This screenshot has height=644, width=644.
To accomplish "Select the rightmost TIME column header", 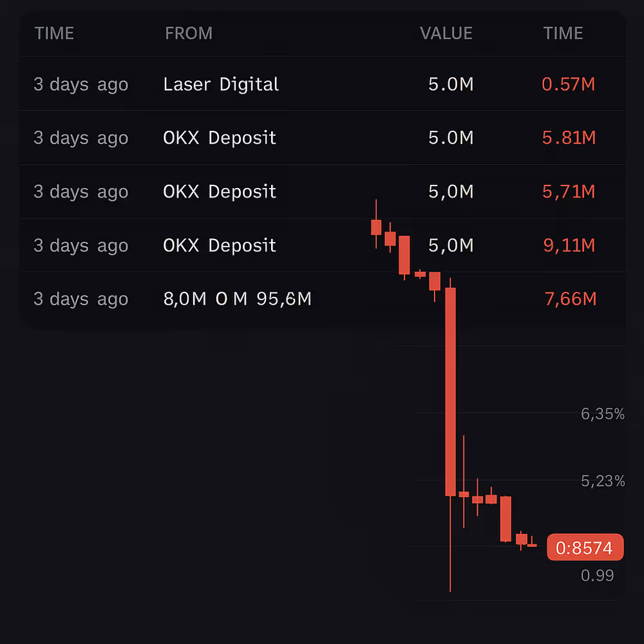I will (563, 33).
